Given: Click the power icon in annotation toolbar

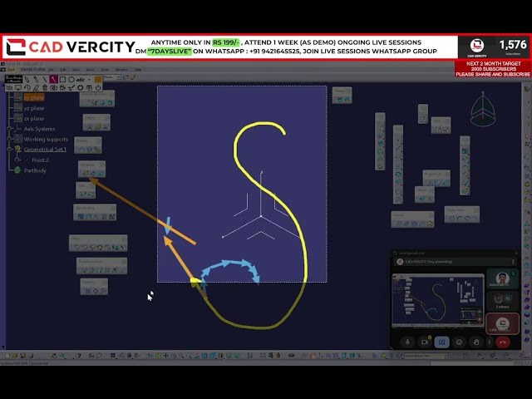Looking at the screenshot, I should (x=98, y=88).
